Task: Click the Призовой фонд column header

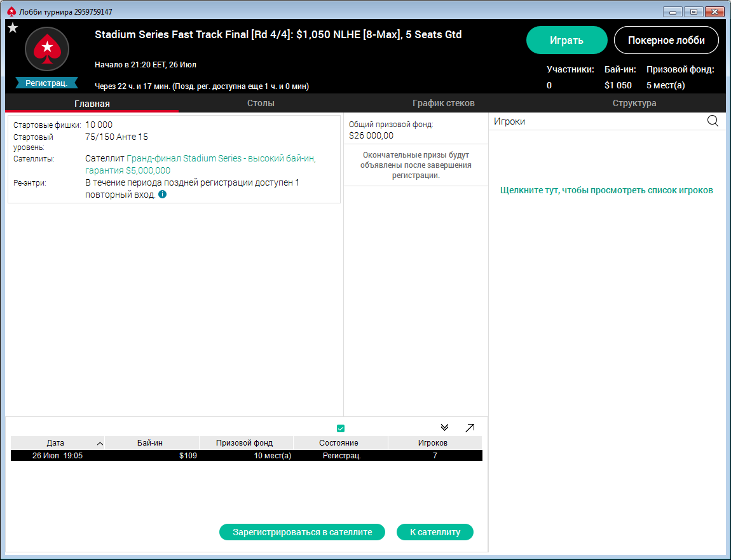Action: tap(246, 443)
